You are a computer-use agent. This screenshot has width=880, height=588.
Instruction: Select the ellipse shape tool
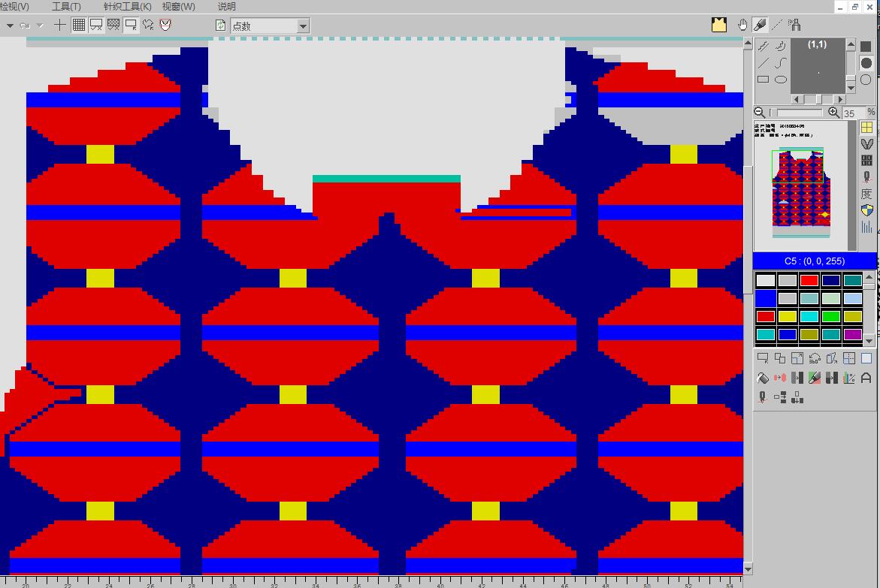(781, 80)
